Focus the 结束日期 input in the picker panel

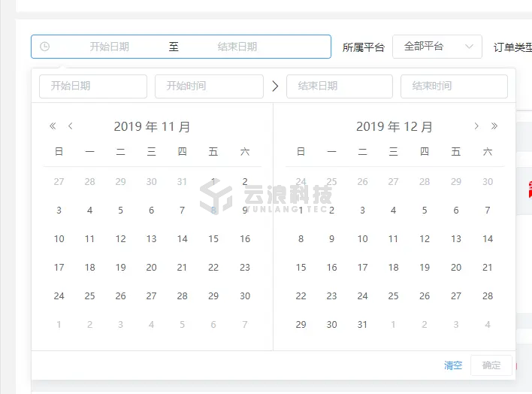(340, 86)
